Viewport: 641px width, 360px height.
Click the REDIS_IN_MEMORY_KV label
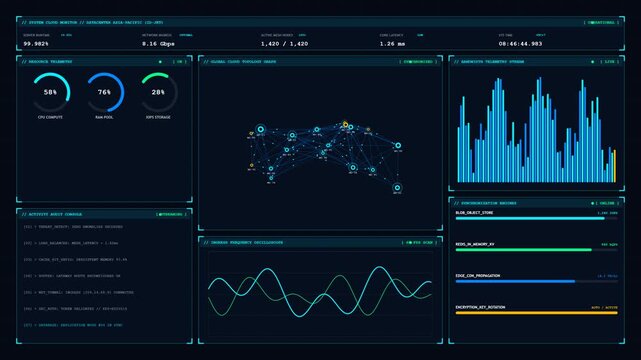[475, 244]
